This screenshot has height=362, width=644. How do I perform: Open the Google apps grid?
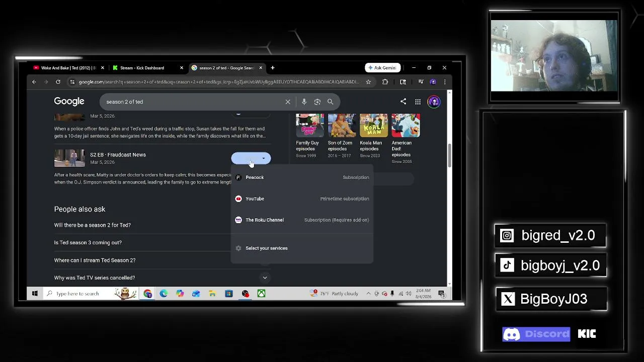pos(418,102)
